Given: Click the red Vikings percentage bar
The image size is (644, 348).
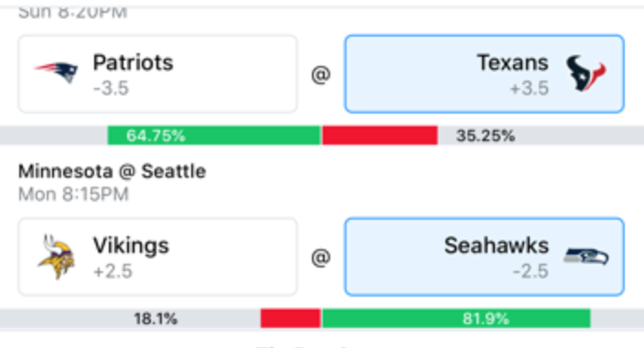Looking at the screenshot, I should click(290, 319).
